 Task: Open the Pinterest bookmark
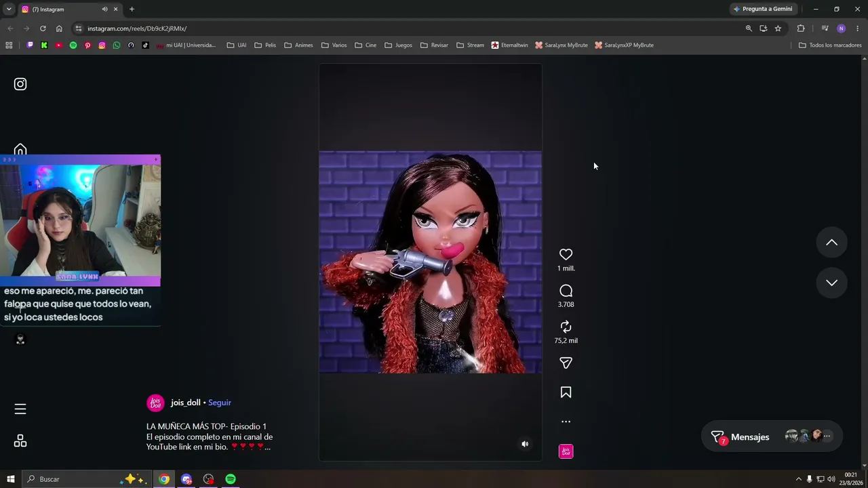click(87, 45)
